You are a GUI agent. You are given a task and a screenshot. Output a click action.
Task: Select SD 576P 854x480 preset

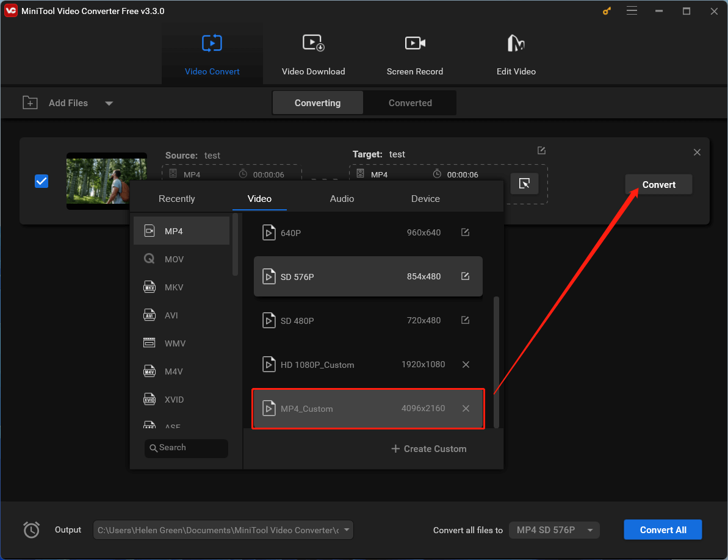(368, 276)
